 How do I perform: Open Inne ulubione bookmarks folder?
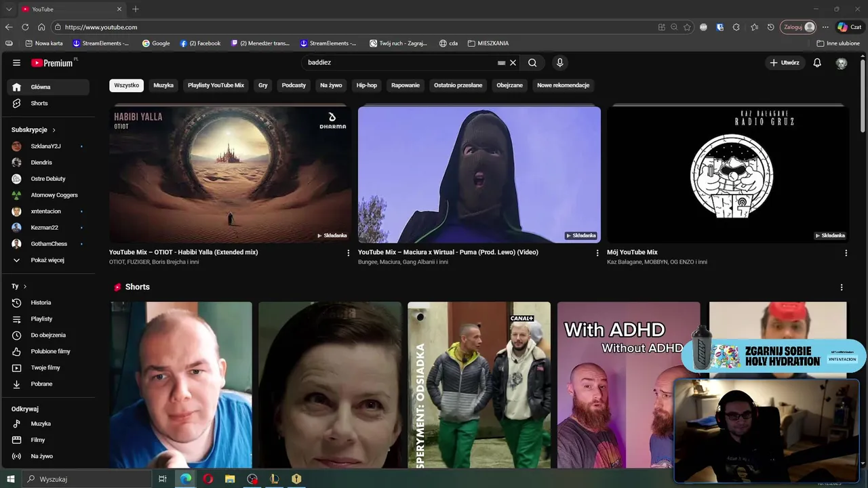click(x=838, y=43)
